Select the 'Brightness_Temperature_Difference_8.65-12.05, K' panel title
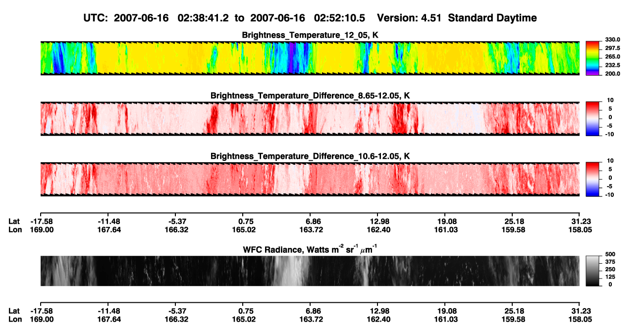This screenshot has width=644, height=330. [x=310, y=95]
